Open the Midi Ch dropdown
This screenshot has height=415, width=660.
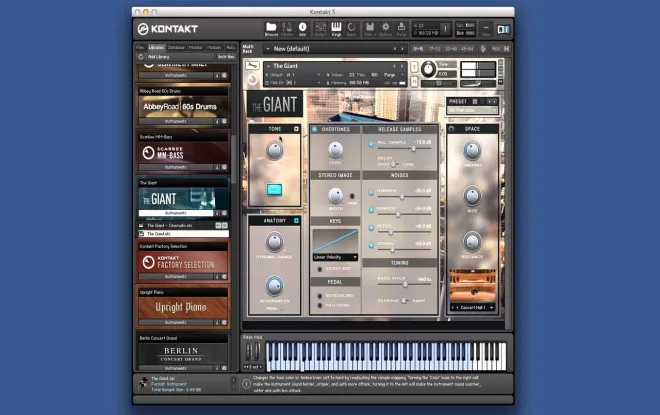(293, 83)
